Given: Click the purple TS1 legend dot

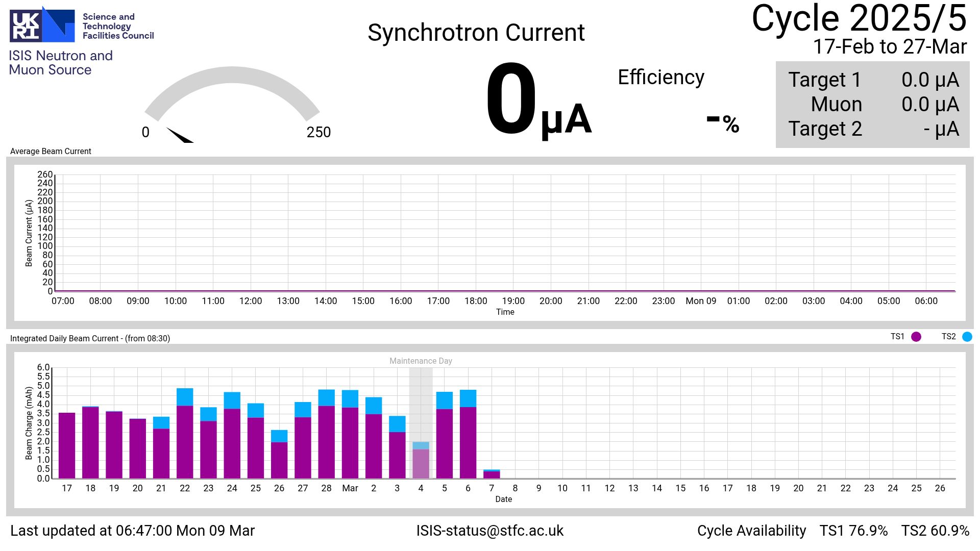Looking at the screenshot, I should click(x=916, y=337).
